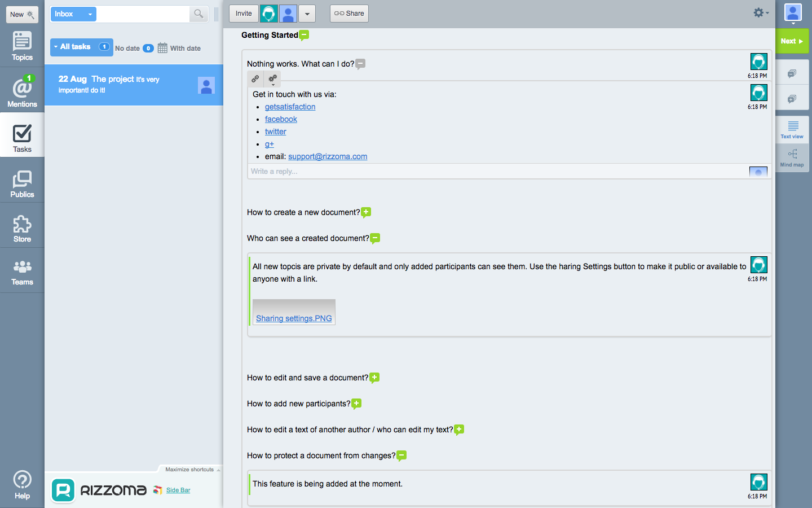The width and height of the screenshot is (812, 508).
Task: Open the participants dropdown arrow
Action: coord(307,14)
